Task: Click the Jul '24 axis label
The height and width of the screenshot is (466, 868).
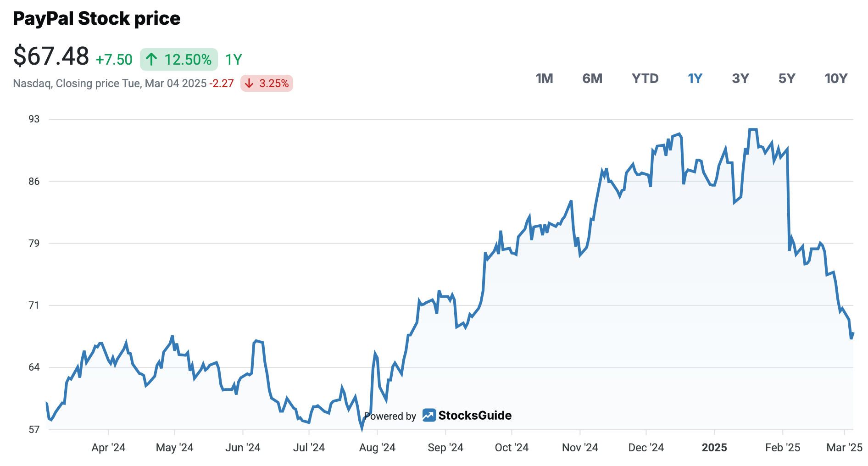Action: tap(309, 448)
